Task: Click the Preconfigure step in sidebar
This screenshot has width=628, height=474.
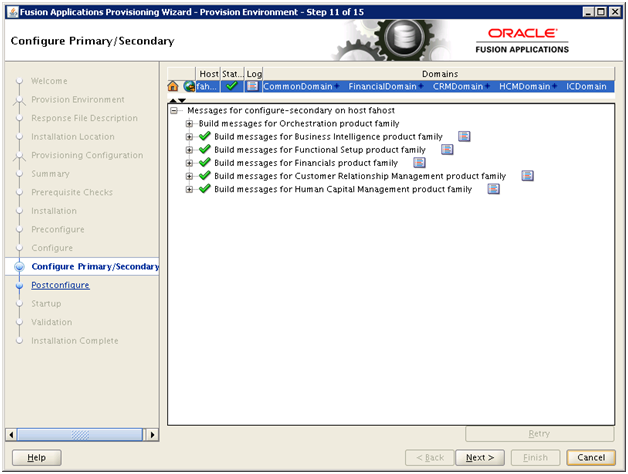Action: pyautogui.click(x=58, y=230)
